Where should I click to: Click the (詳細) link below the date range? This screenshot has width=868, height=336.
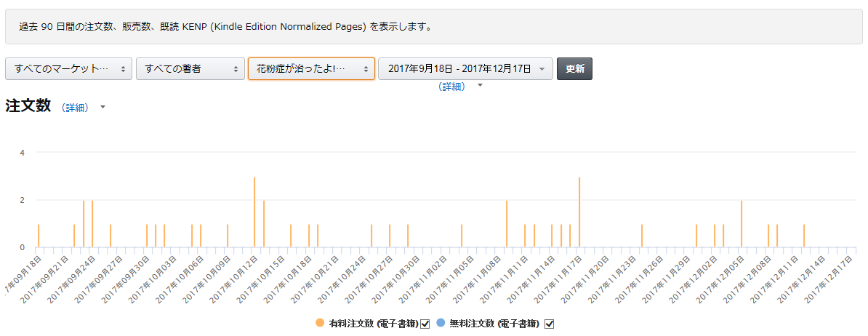click(451, 87)
